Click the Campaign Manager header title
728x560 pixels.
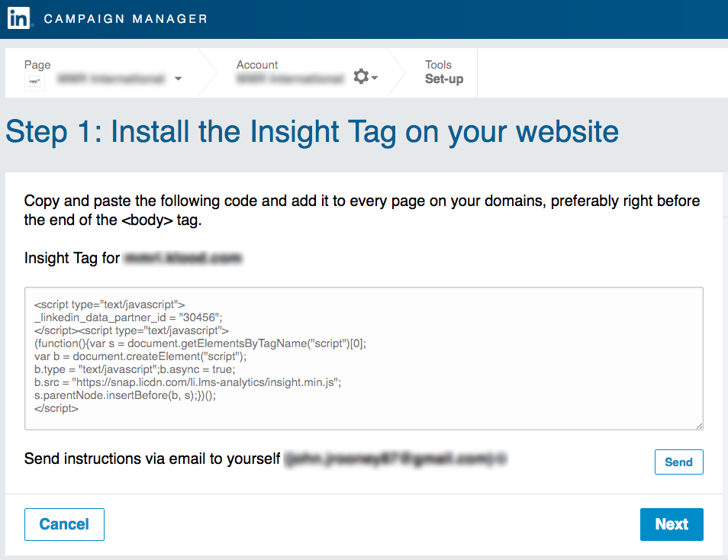pyautogui.click(x=126, y=19)
